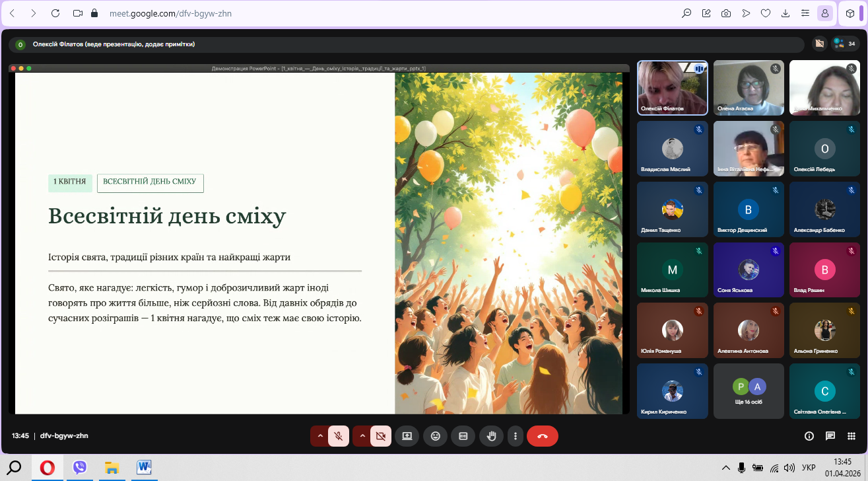This screenshot has height=481, width=868.
Task: Unmute your microphone
Action: point(339,436)
